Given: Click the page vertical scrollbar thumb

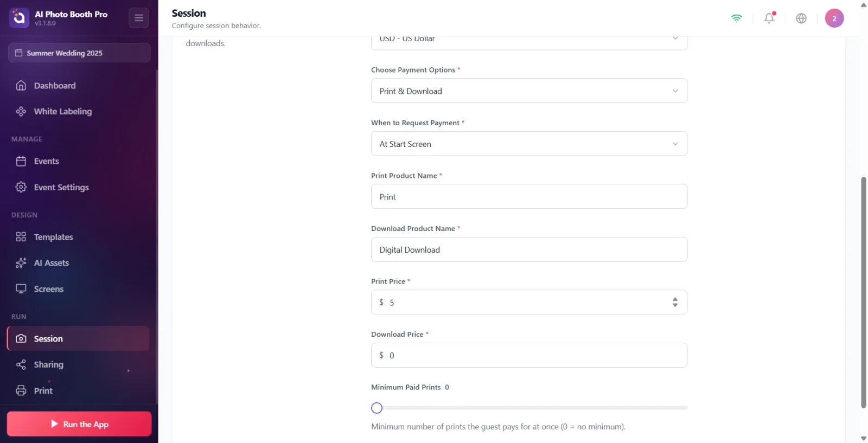Looking at the screenshot, I should pyautogui.click(x=864, y=292).
